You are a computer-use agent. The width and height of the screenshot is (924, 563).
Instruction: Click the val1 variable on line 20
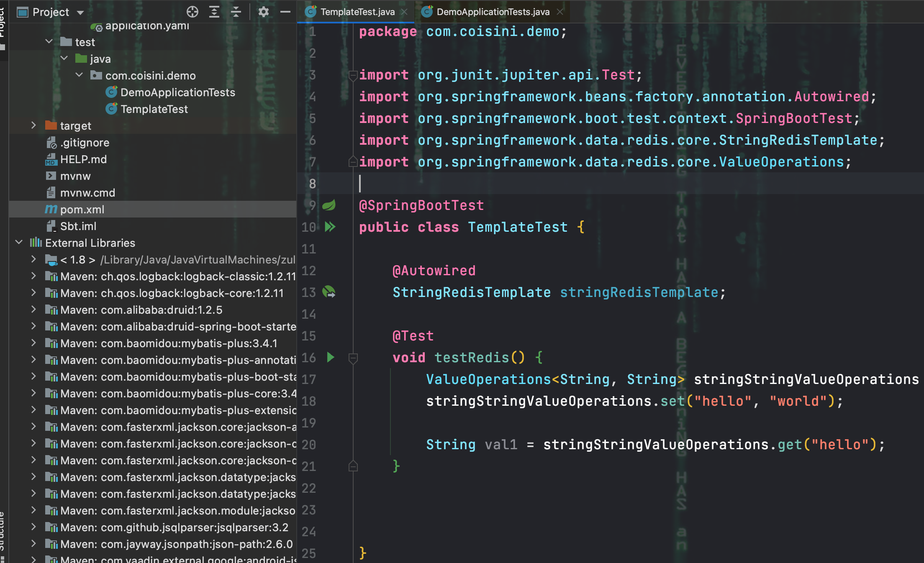click(501, 445)
